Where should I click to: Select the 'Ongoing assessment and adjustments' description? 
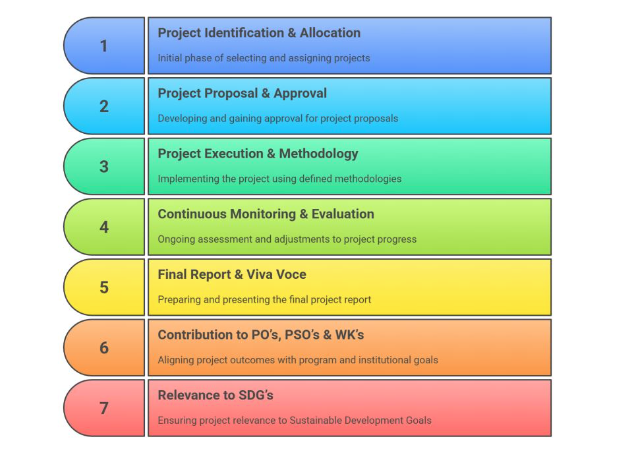pos(287,239)
